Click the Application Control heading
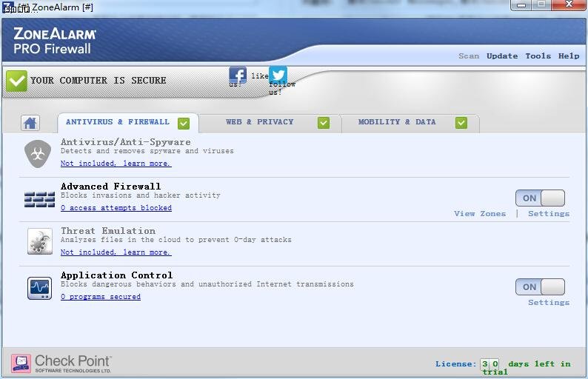This screenshot has width=588, height=379. click(x=116, y=275)
